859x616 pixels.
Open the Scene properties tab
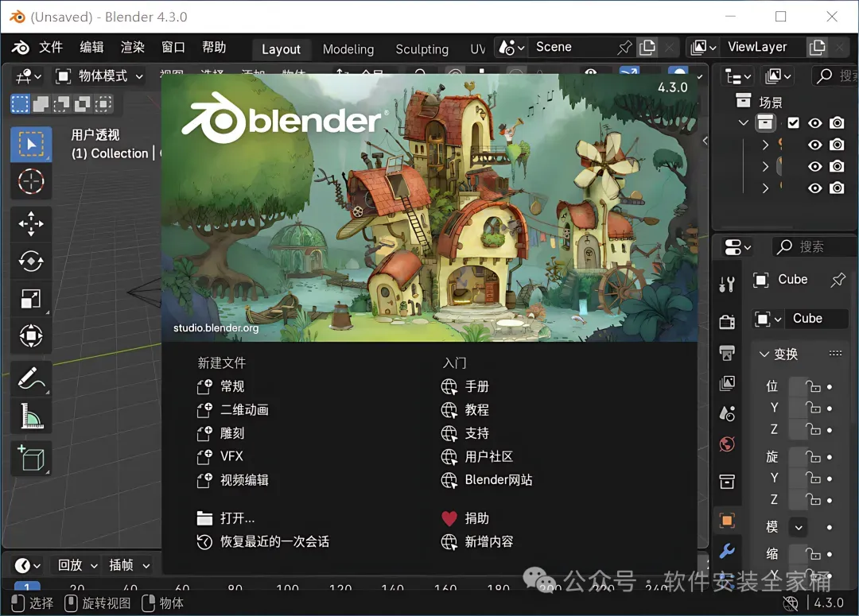click(727, 414)
